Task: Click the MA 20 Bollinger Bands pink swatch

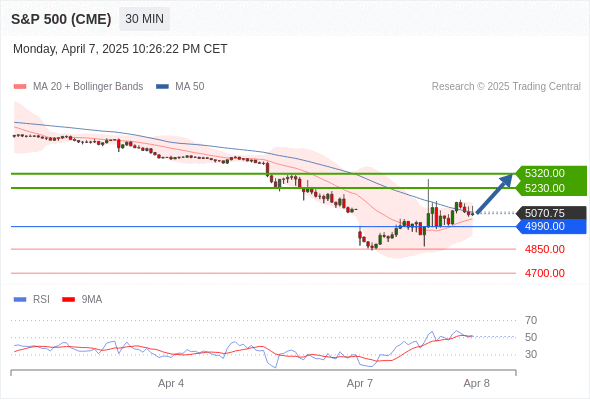Action: tap(20, 87)
